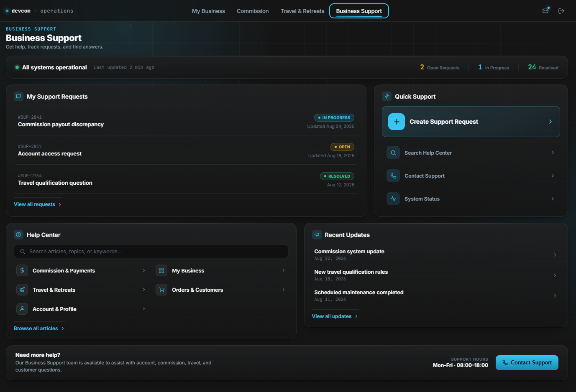The height and width of the screenshot is (392, 576).
Task: Click the search icon in Help Center field
Action: 23,252
